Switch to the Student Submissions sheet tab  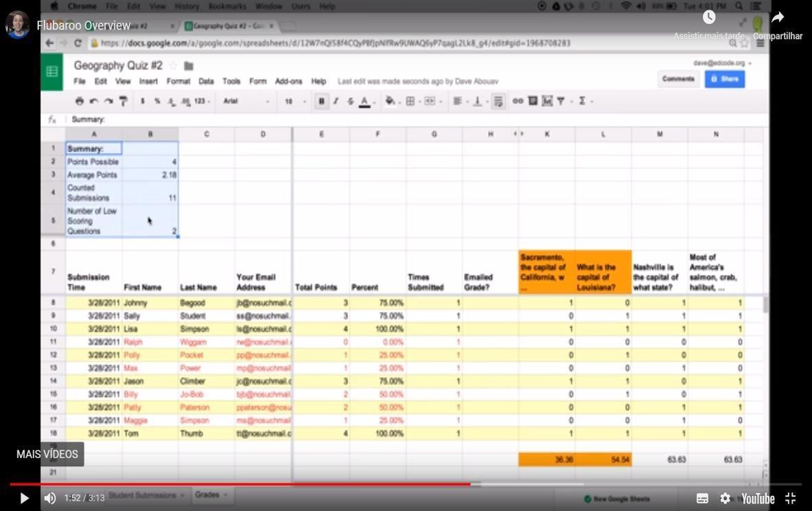(x=142, y=495)
